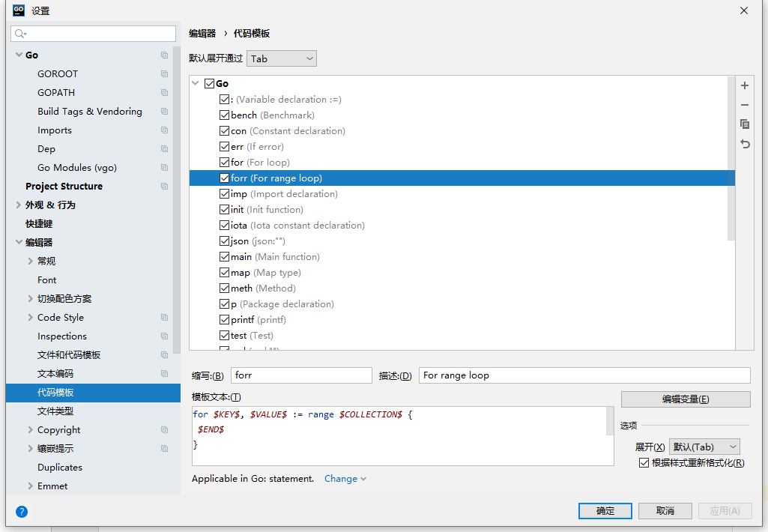Click the remove template minus icon
768x532 pixels.
click(x=745, y=105)
